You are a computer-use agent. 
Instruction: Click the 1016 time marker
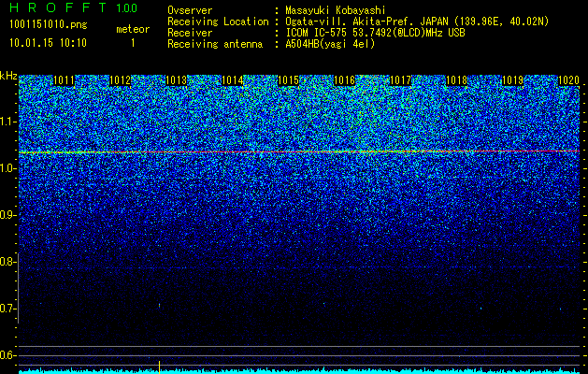(344, 80)
